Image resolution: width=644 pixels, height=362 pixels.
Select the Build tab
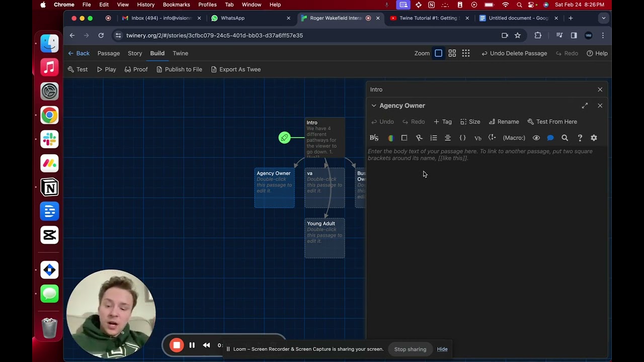tap(157, 53)
